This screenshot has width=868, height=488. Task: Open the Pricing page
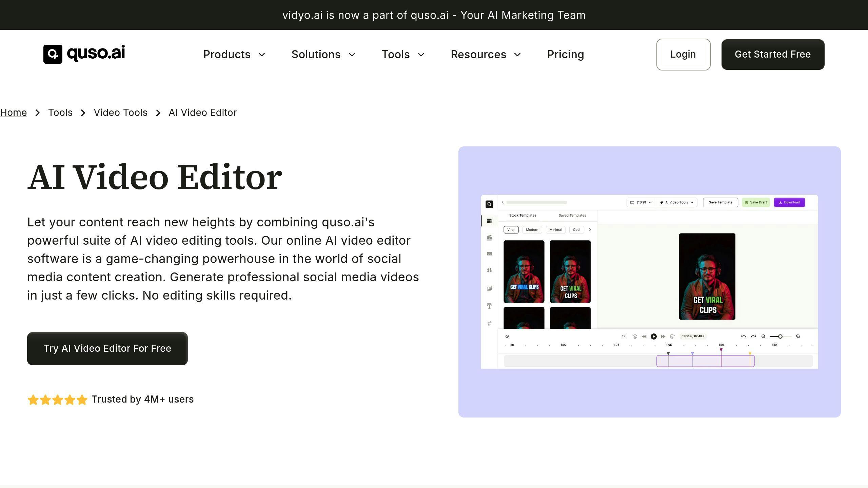pos(566,55)
